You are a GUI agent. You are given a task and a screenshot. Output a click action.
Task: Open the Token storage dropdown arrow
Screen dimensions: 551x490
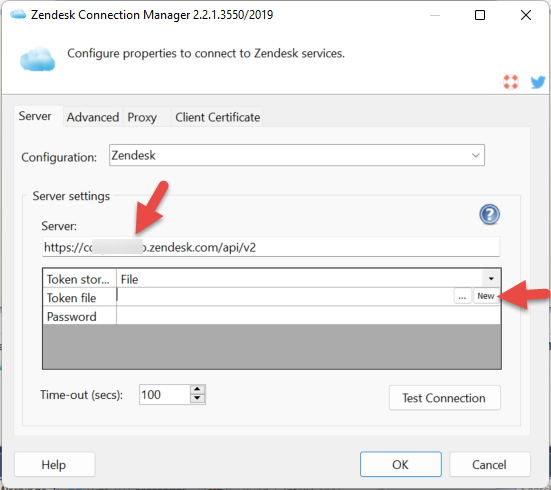[x=491, y=279]
